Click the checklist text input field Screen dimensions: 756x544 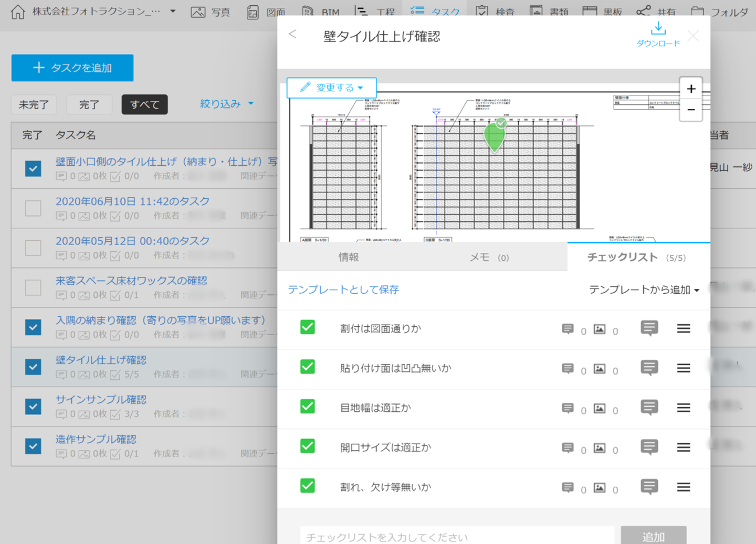click(x=457, y=537)
